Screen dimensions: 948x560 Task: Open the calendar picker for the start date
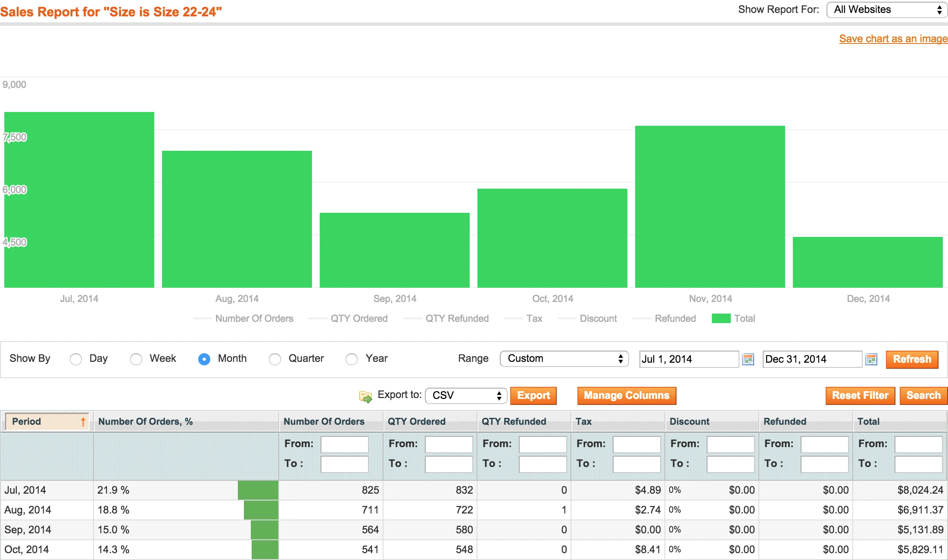(x=748, y=359)
